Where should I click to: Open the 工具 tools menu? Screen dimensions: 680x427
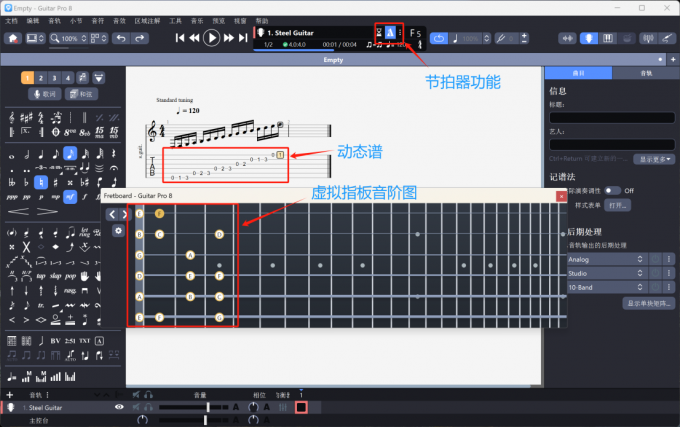point(176,21)
